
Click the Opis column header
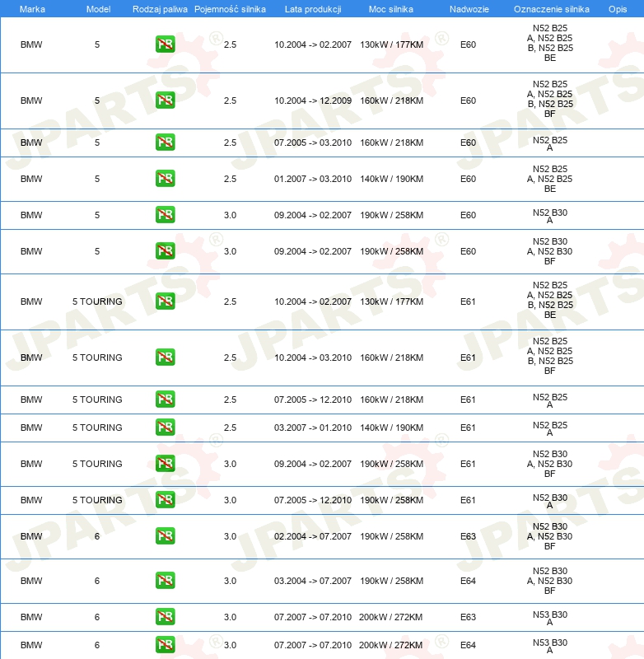coord(618,9)
